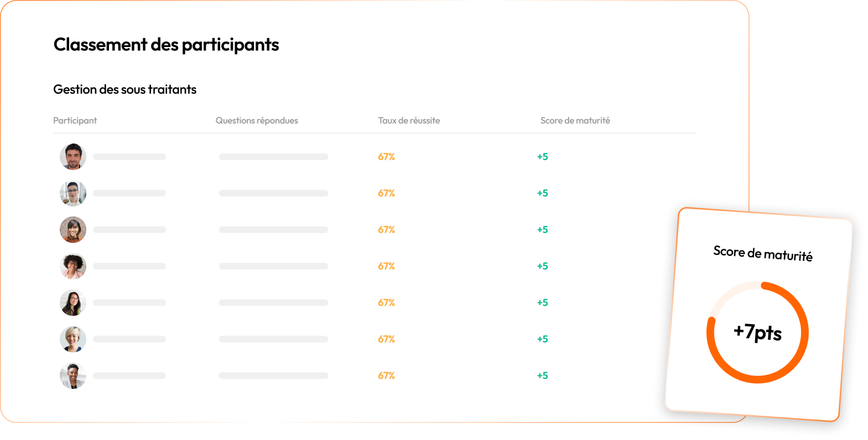Viewport: 868px width, 440px height.
Task: Open the third participant's avatar photo
Action: coord(73,229)
